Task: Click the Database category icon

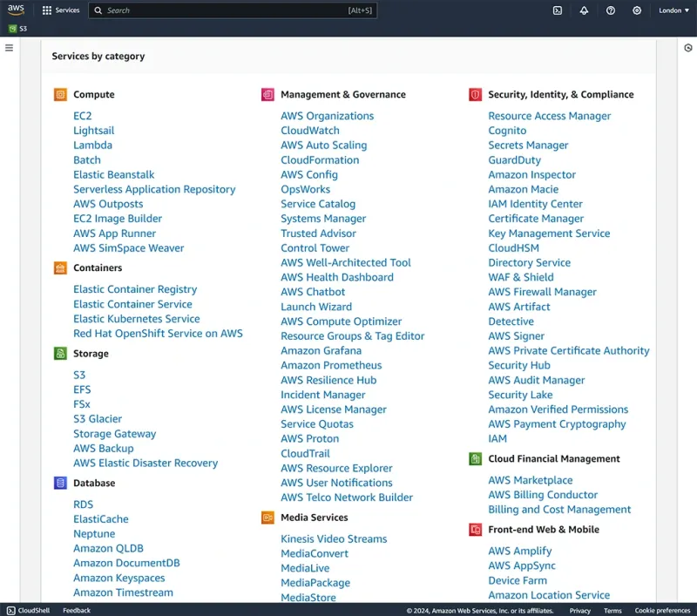Action: 59,483
